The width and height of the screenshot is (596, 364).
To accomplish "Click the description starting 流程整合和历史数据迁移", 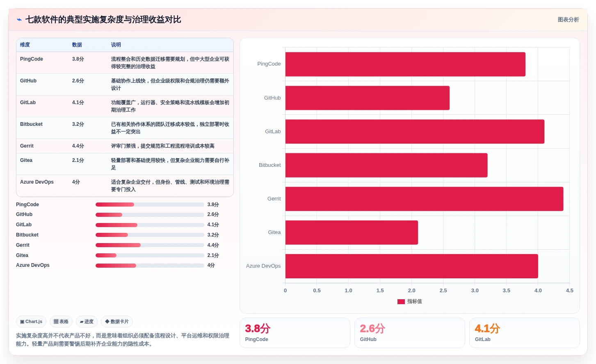I will tap(170, 63).
